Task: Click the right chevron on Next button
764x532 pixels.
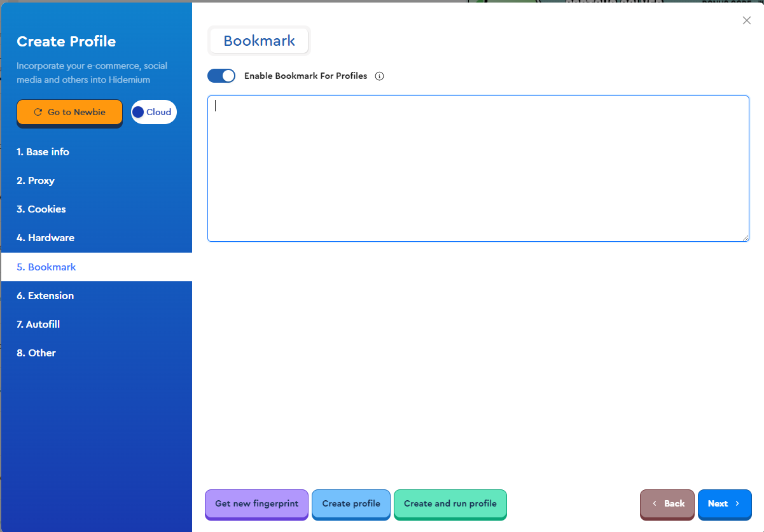Action: click(x=737, y=503)
